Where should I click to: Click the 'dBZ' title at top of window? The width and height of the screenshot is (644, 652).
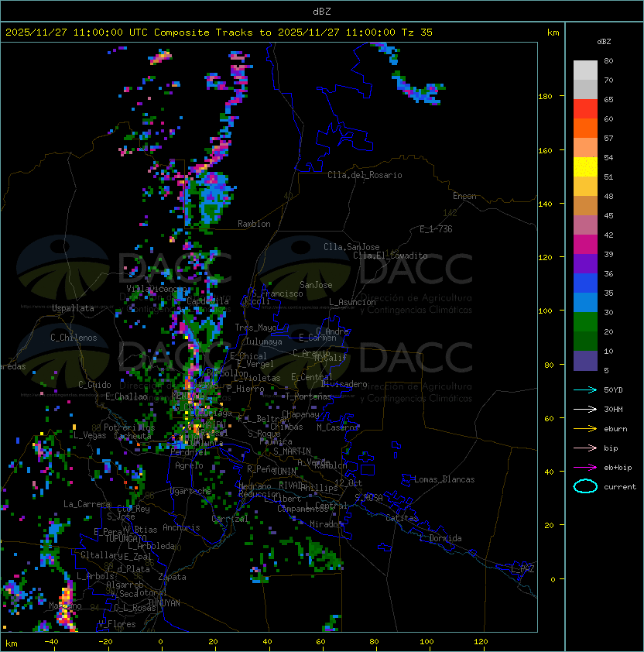pyautogui.click(x=322, y=11)
